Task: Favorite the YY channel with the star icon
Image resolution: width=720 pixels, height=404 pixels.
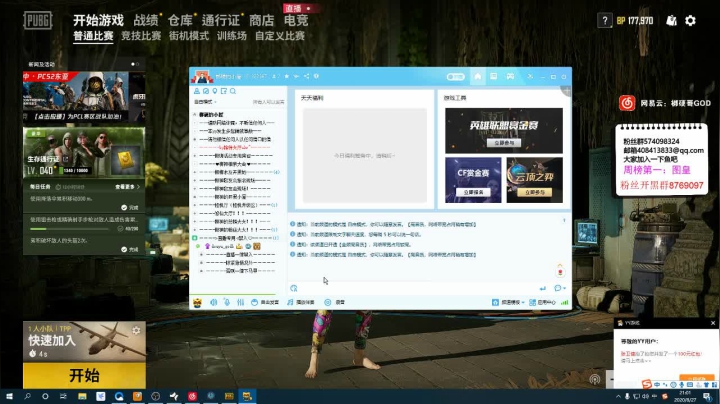Action: (x=287, y=76)
